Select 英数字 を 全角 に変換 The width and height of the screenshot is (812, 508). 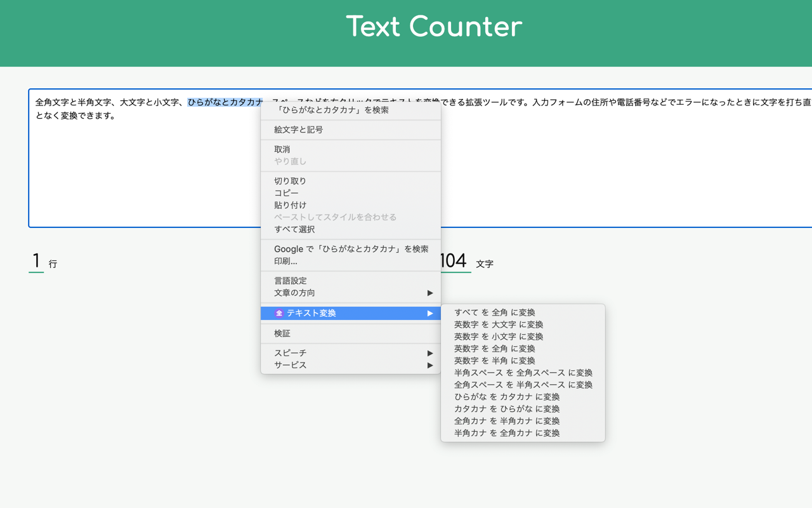click(x=523, y=349)
